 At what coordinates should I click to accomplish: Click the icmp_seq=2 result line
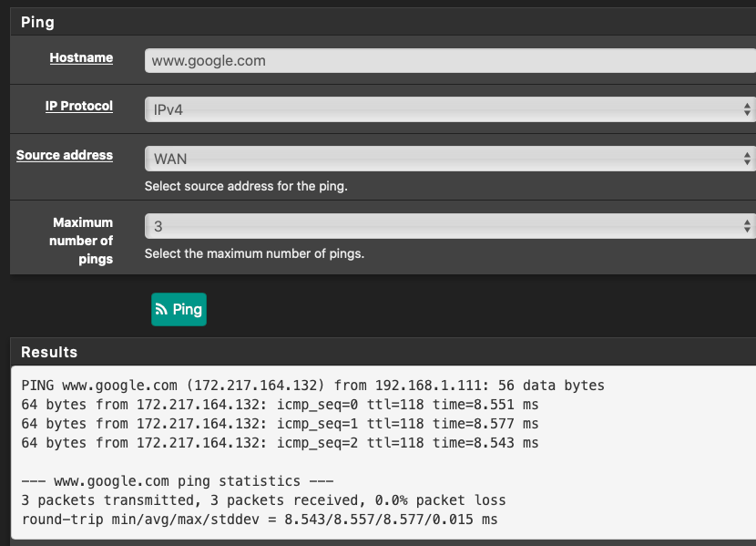pyautogui.click(x=280, y=443)
